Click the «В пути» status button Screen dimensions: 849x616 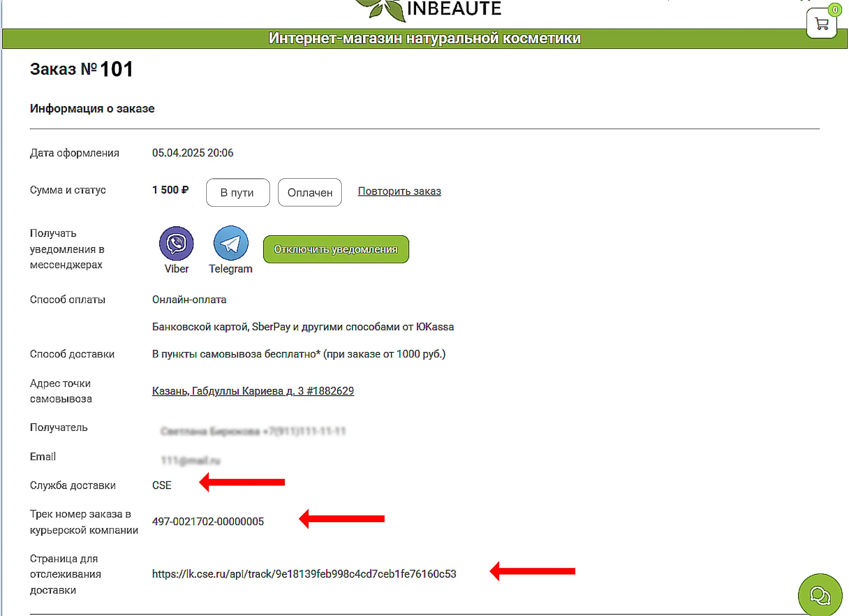(238, 193)
